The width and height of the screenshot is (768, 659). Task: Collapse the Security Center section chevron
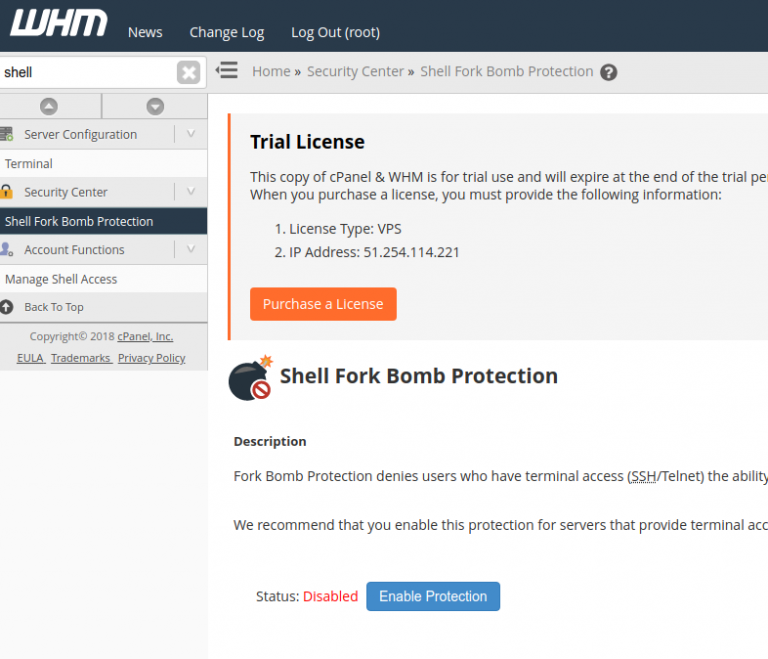coord(191,192)
